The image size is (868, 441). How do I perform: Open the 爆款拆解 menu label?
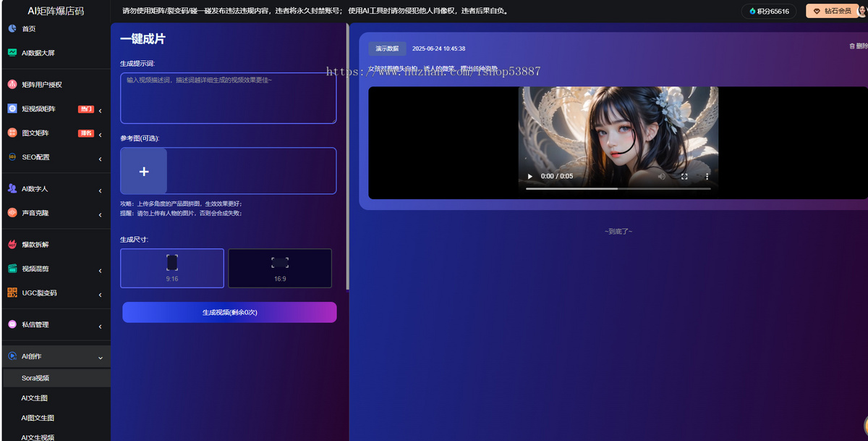tap(35, 245)
